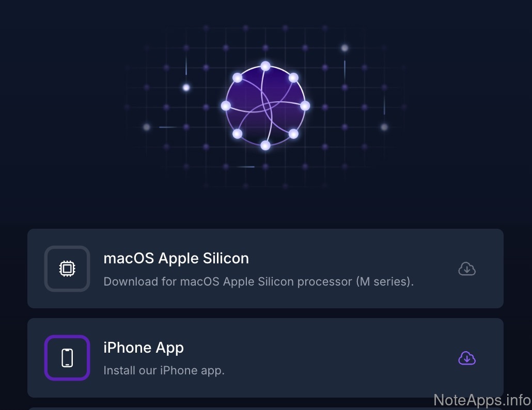The height and width of the screenshot is (410, 532).
Task: Click the bright glowing dot at grid's upper right
Action: tap(345, 48)
